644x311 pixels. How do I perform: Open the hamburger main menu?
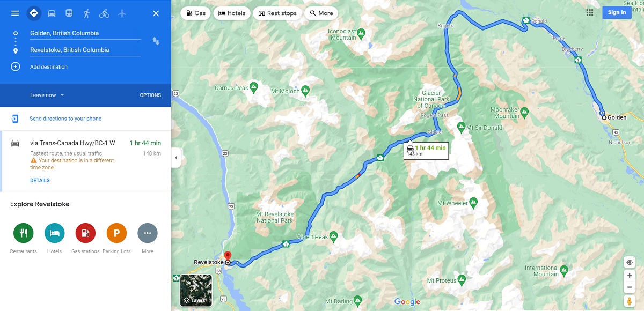(15, 13)
